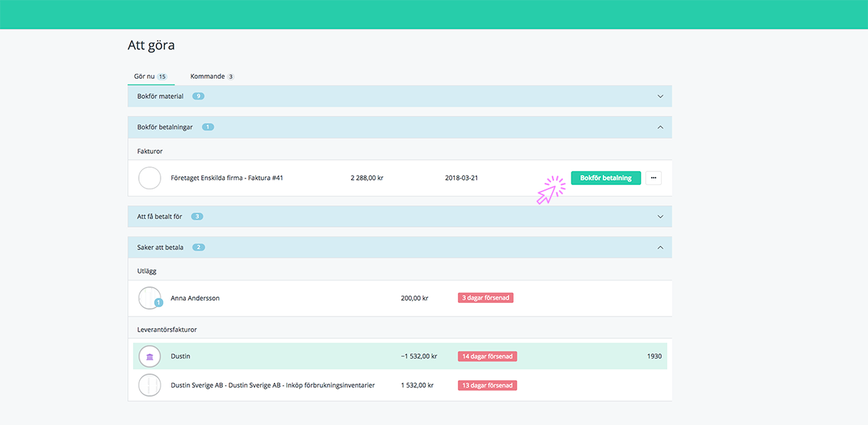
Task: Switch to the Kommande tab
Action: [x=211, y=77]
